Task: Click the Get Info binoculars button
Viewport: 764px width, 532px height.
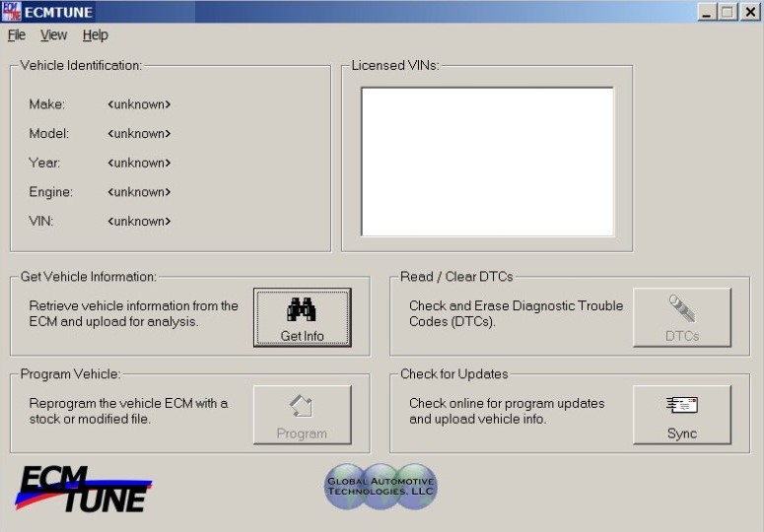Action: 302,317
